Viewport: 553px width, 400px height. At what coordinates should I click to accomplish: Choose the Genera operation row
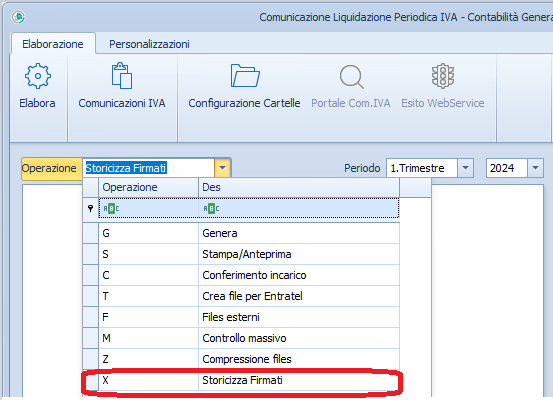coord(241,233)
